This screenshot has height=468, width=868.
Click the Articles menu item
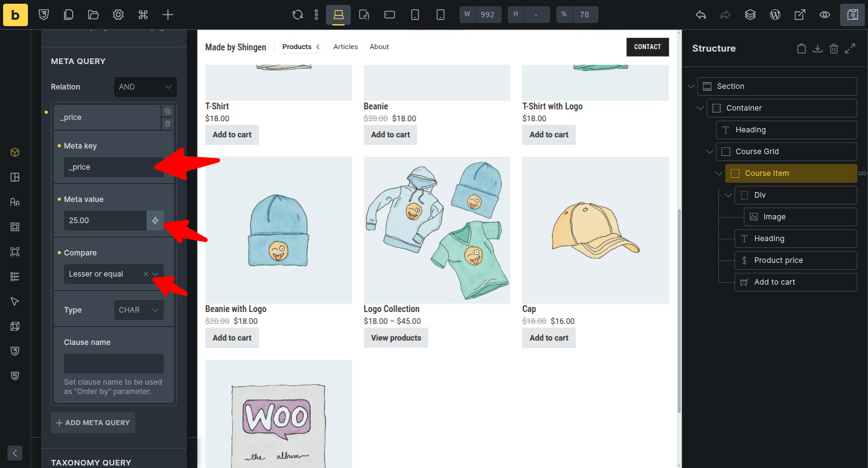[346, 47]
